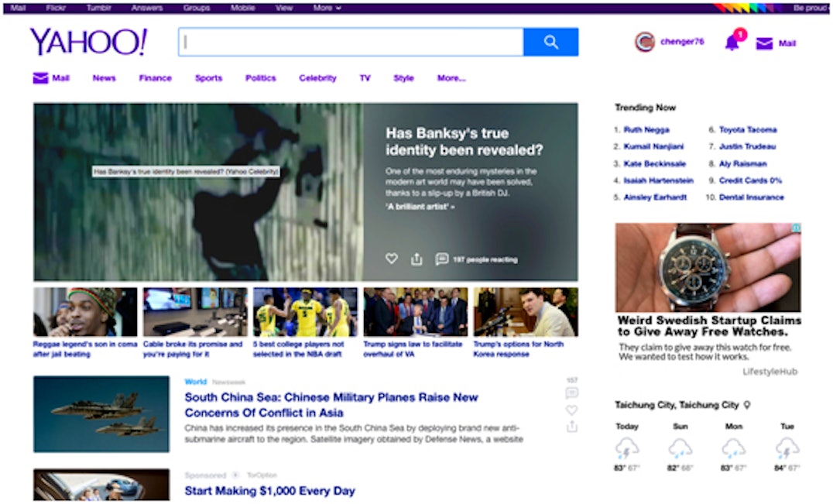Image resolution: width=833 pixels, height=504 pixels.
Task: Open the TV section
Action: click(x=365, y=78)
